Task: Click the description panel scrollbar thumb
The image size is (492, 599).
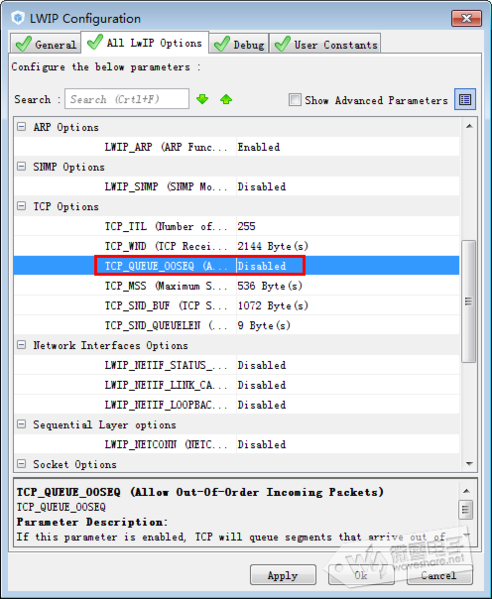Action: coord(466,510)
